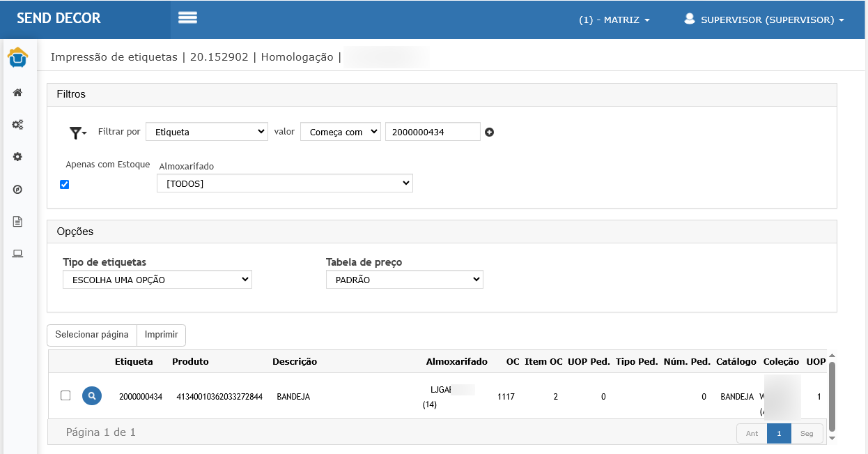The height and width of the screenshot is (454, 868).
Task: Click the Catálogo column header
Action: (736, 361)
